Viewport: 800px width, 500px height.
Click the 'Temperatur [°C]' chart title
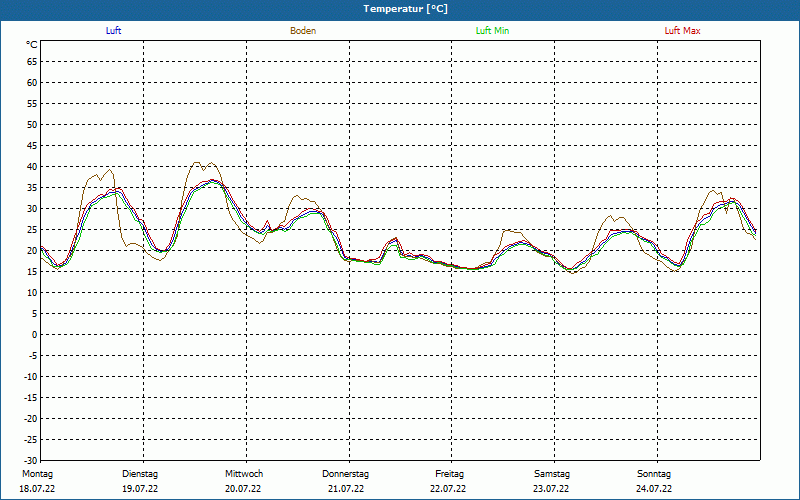(406, 9)
